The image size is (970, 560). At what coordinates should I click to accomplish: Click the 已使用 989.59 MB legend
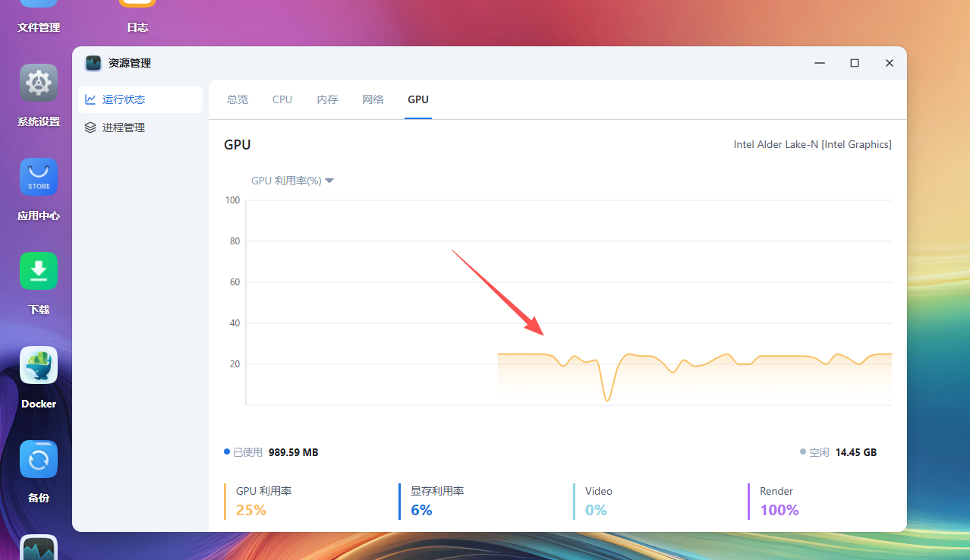tap(271, 452)
